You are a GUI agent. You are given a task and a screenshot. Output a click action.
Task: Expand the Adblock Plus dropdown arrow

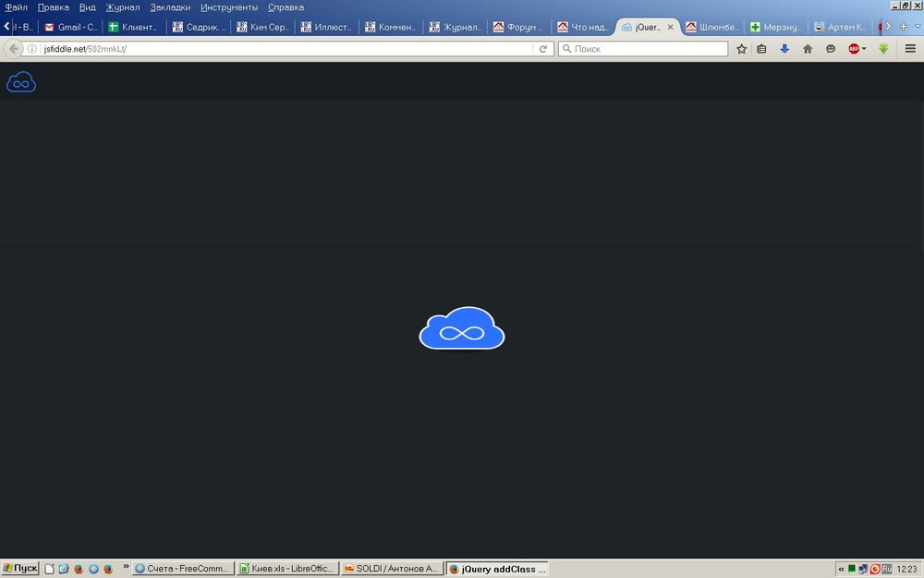864,49
